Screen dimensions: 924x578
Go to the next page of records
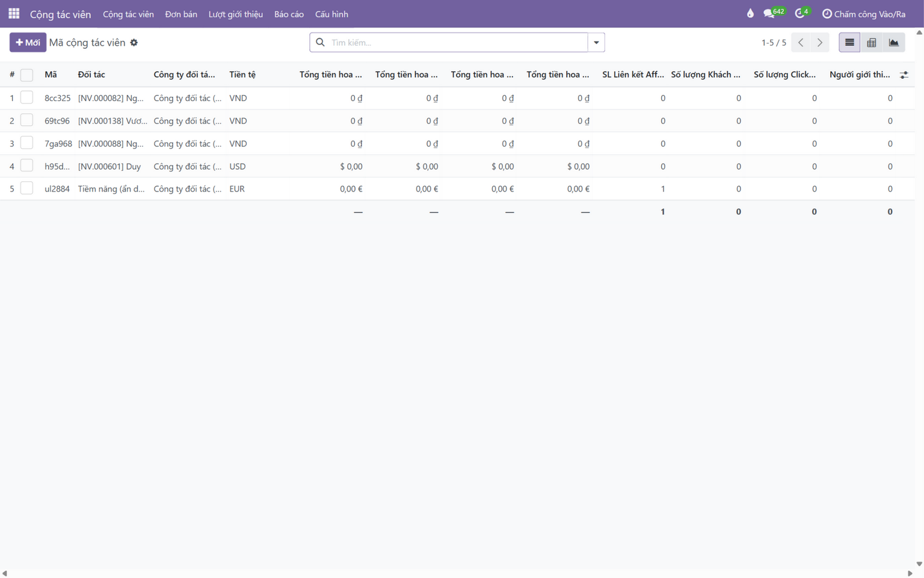pyautogui.click(x=820, y=42)
